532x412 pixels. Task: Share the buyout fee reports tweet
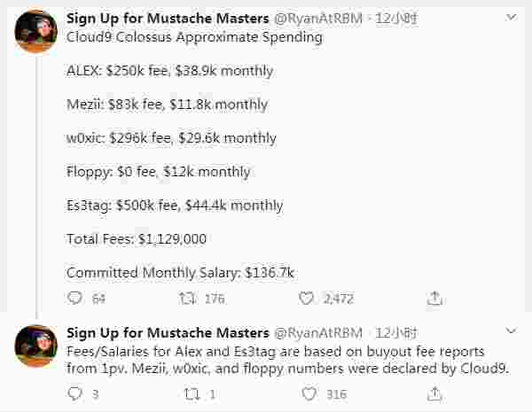click(434, 394)
